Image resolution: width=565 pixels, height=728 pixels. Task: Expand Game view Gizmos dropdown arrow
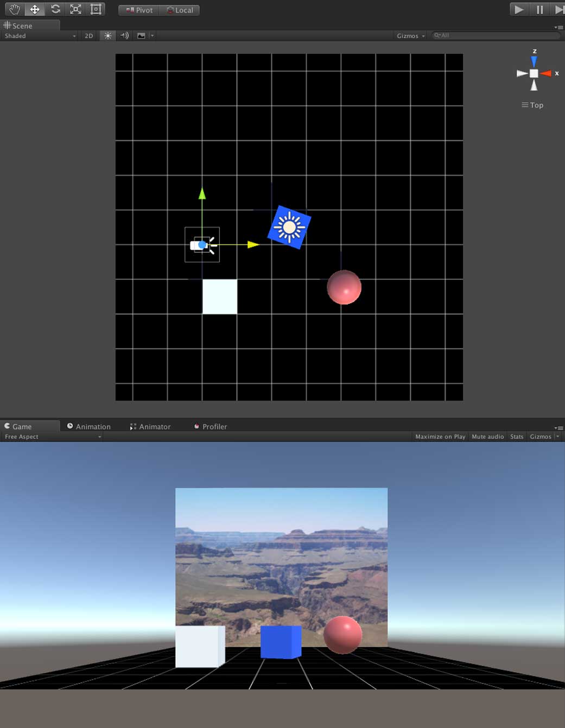[x=557, y=437]
